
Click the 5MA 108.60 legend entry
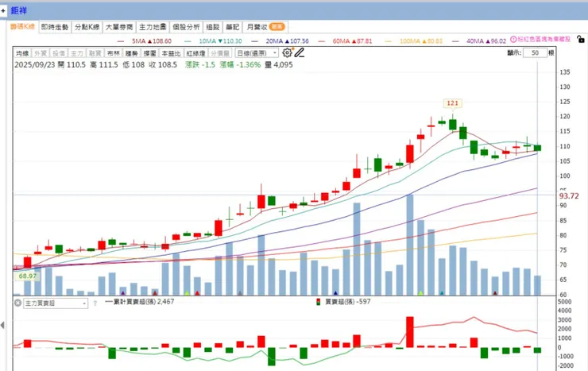coord(145,41)
